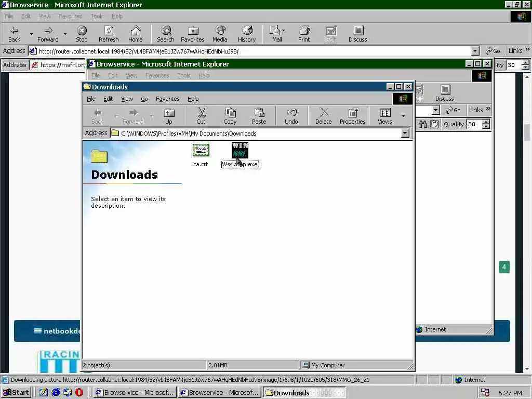Click Discuss in outer Internet Explorer toolbar

click(x=357, y=34)
